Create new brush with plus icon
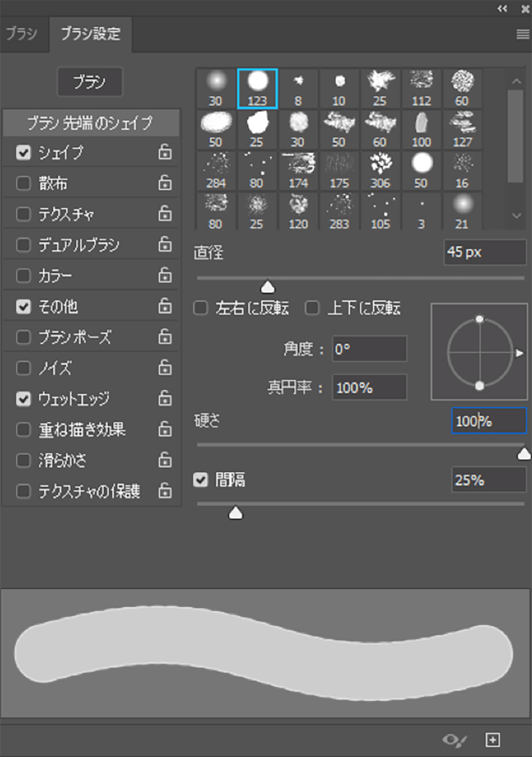Image resolution: width=532 pixels, height=757 pixels. pos(493,739)
